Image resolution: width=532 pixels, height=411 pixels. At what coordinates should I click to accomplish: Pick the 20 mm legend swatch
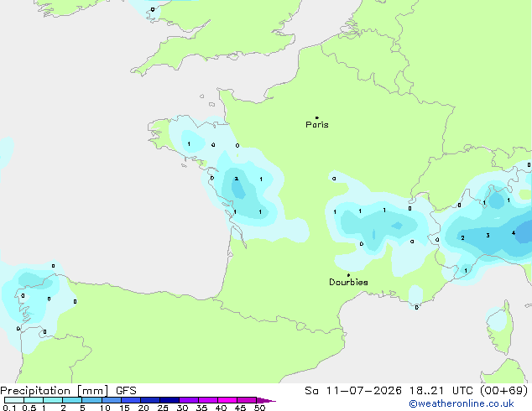click(149, 400)
